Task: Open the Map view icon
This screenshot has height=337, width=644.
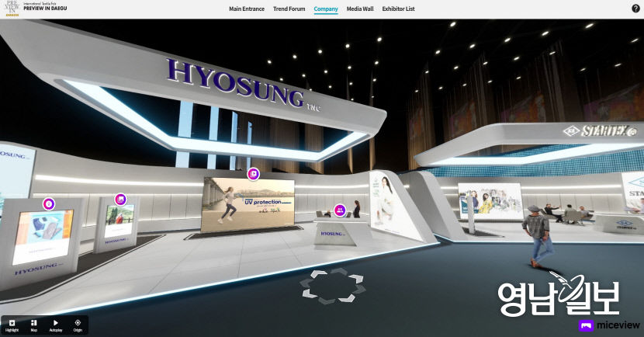Action: pyautogui.click(x=33, y=325)
